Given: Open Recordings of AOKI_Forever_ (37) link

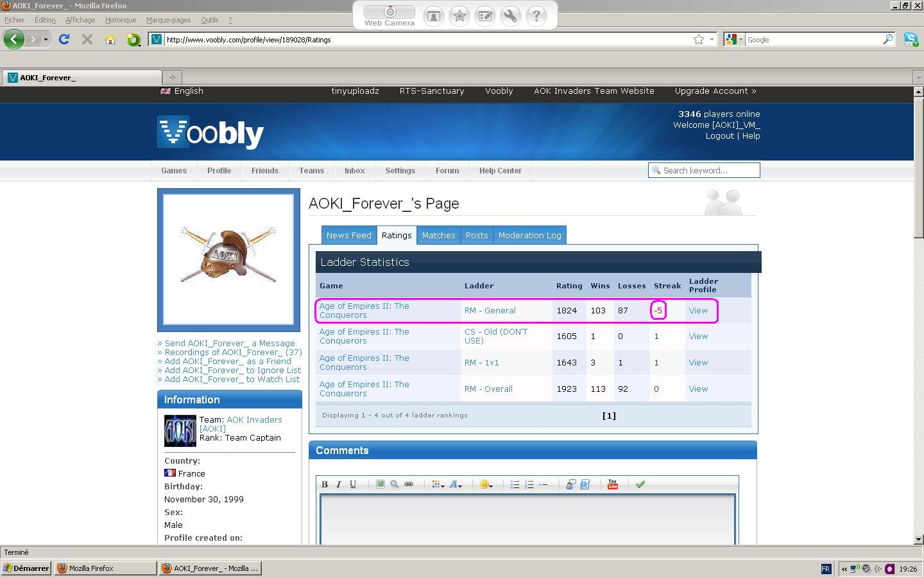Looking at the screenshot, I should (234, 352).
